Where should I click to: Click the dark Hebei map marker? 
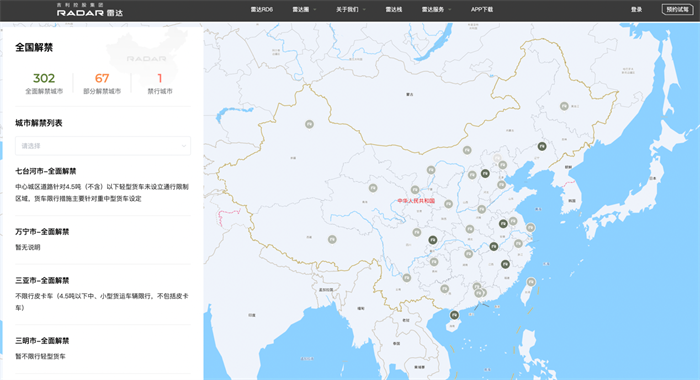point(485,173)
